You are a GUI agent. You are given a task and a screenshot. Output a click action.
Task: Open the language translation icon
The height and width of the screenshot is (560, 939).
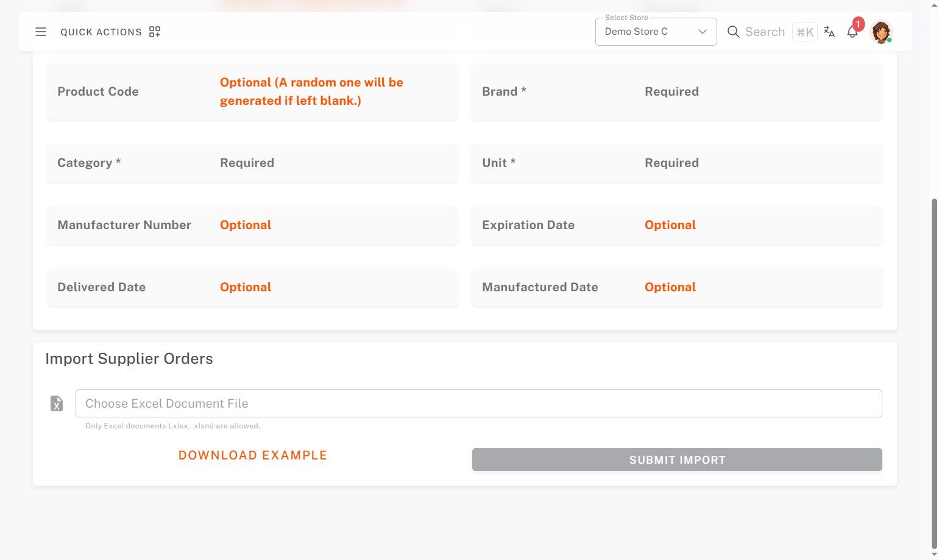(829, 32)
